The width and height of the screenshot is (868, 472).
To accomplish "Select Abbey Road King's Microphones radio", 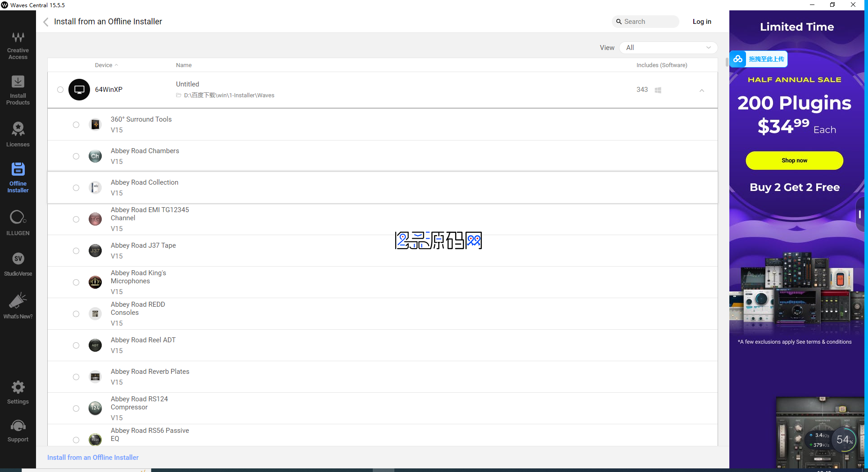I will (x=76, y=282).
